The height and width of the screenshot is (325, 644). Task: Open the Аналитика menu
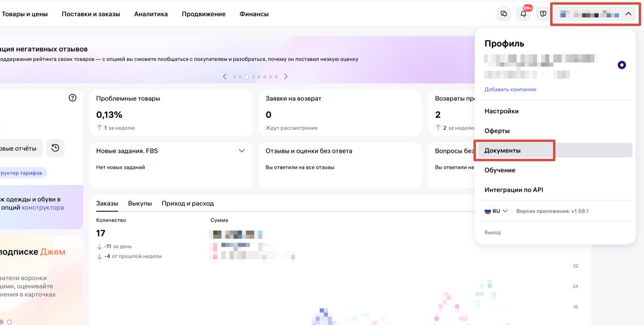(151, 14)
